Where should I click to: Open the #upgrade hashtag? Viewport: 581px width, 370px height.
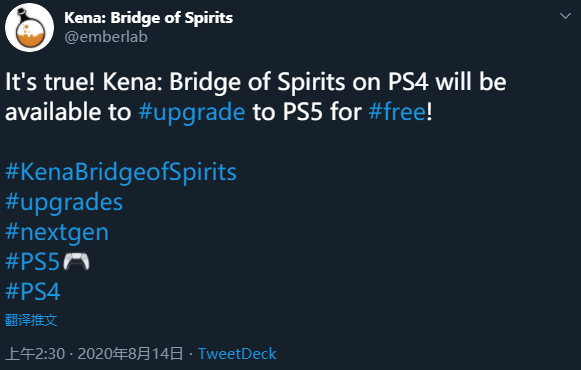coord(192,112)
